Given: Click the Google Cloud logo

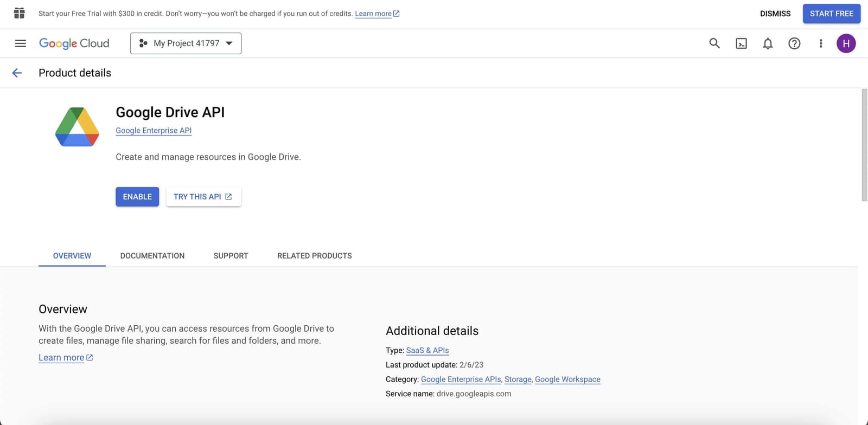Looking at the screenshot, I should 74,43.
